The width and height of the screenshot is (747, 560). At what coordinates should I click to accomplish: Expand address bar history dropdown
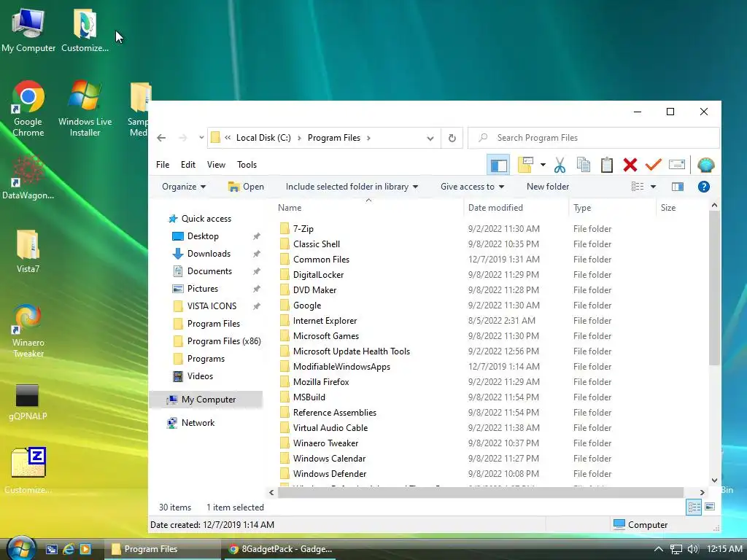coord(430,138)
